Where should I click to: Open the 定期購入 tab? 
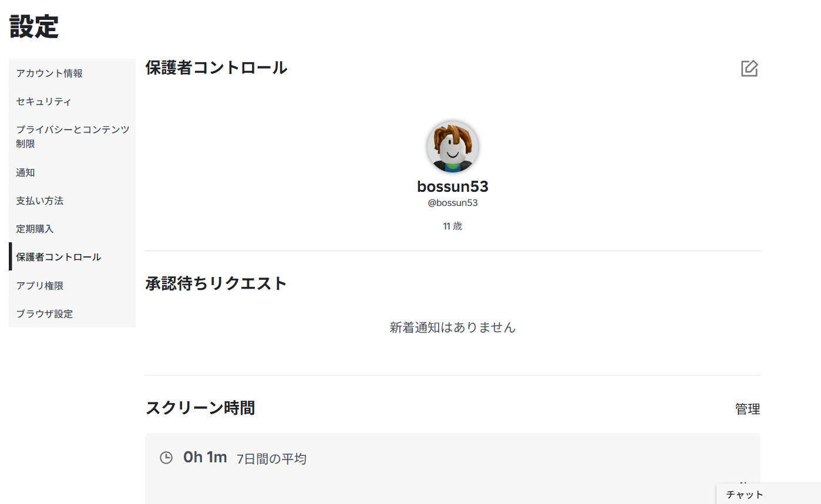35,229
